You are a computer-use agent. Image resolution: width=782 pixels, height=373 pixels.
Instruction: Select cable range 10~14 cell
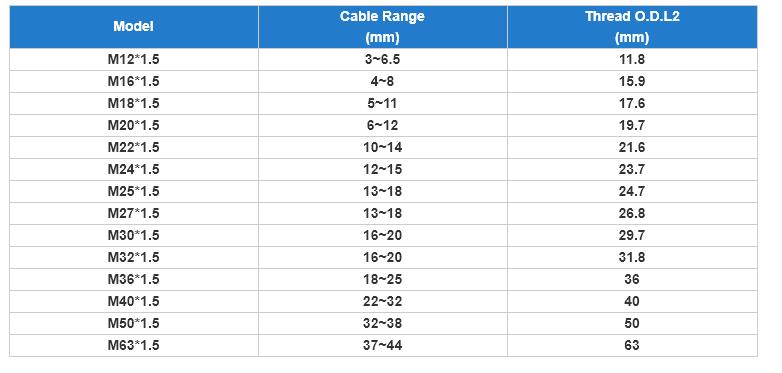pos(383,147)
